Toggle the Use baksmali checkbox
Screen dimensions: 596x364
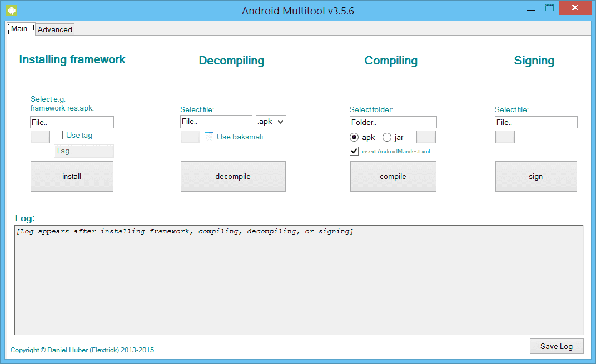click(209, 137)
